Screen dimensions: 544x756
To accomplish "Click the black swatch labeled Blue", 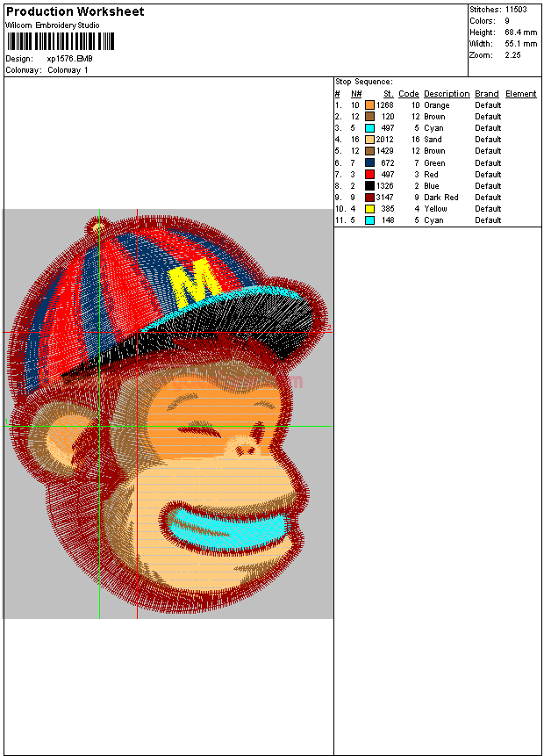I will (x=369, y=186).
